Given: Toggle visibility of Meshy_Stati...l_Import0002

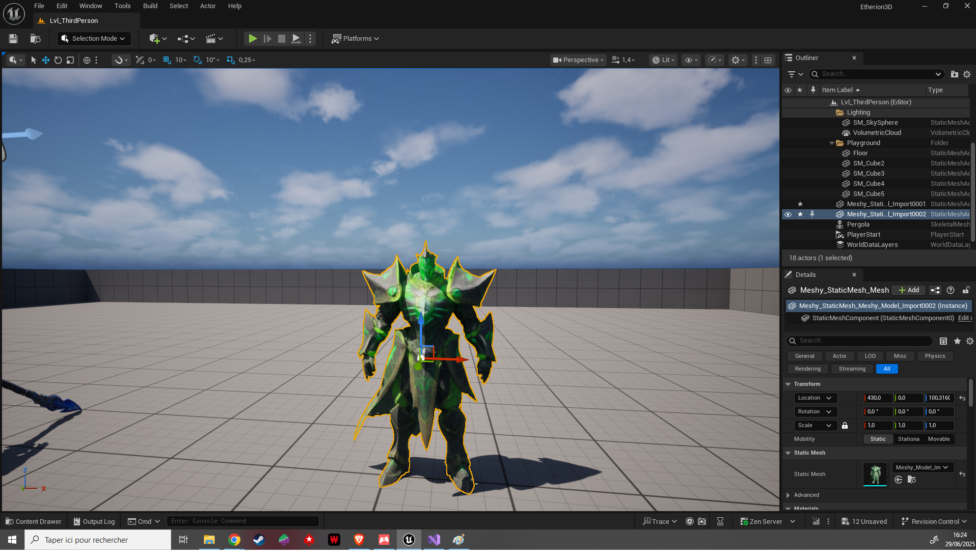Looking at the screenshot, I should [x=788, y=214].
